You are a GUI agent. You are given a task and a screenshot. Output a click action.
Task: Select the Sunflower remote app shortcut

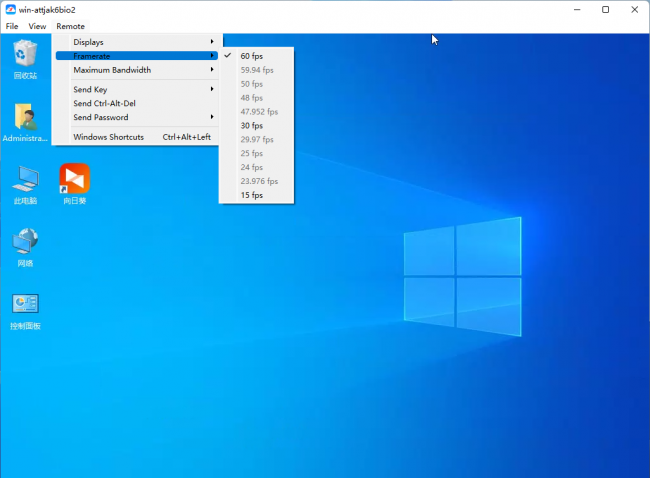coord(75,184)
